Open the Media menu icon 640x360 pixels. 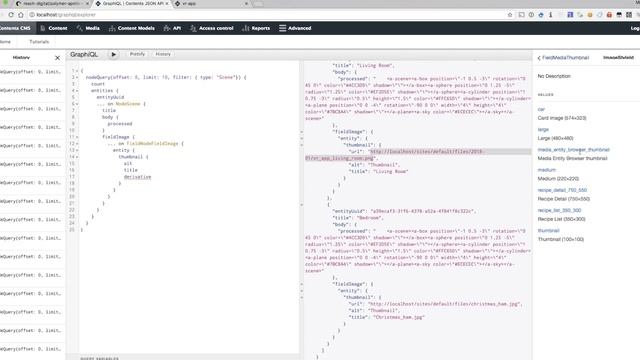pyautogui.click(x=80, y=28)
